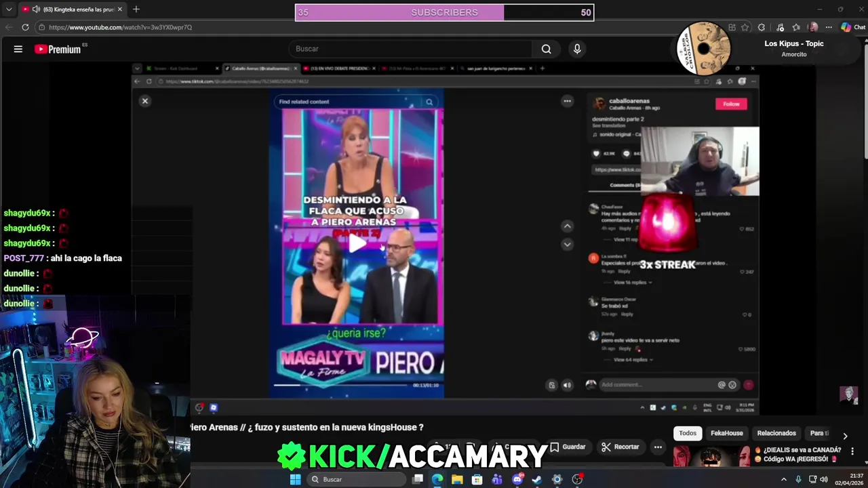Select the Comments tab in TikTok
This screenshot has height=488, width=868.
[x=626, y=185]
